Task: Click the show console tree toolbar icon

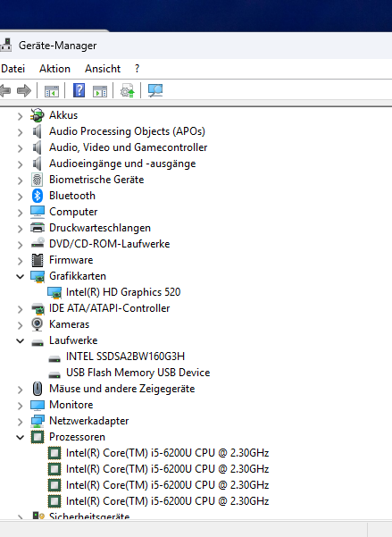Action: click(52, 91)
